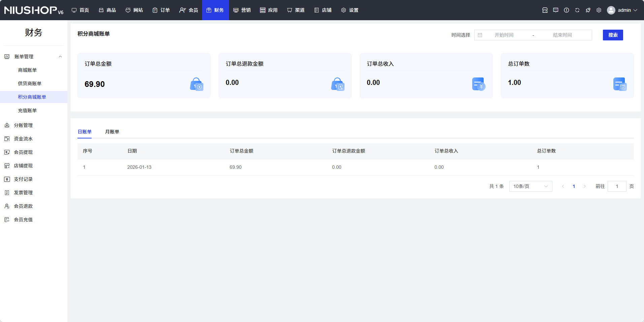
Task: Click the page jump number input
Action: (x=617, y=186)
